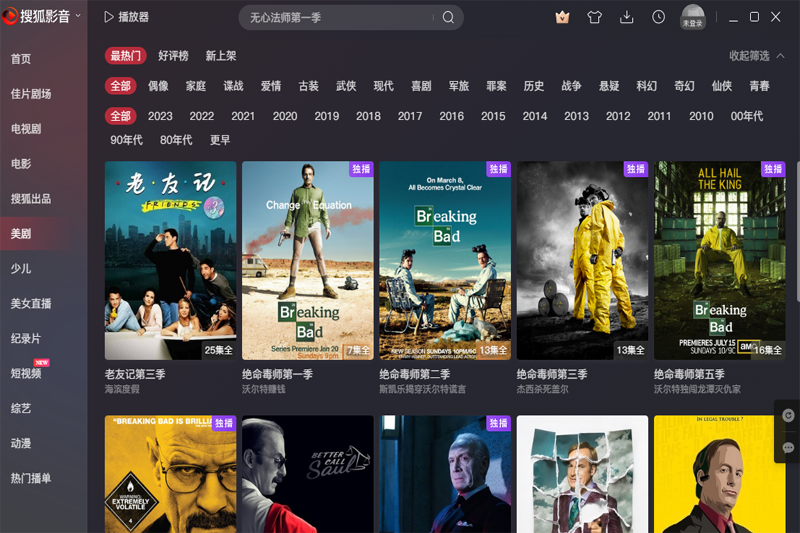Screen dimensions: 800x533
Task: Open the watch history clock icon
Action: [x=659, y=17]
